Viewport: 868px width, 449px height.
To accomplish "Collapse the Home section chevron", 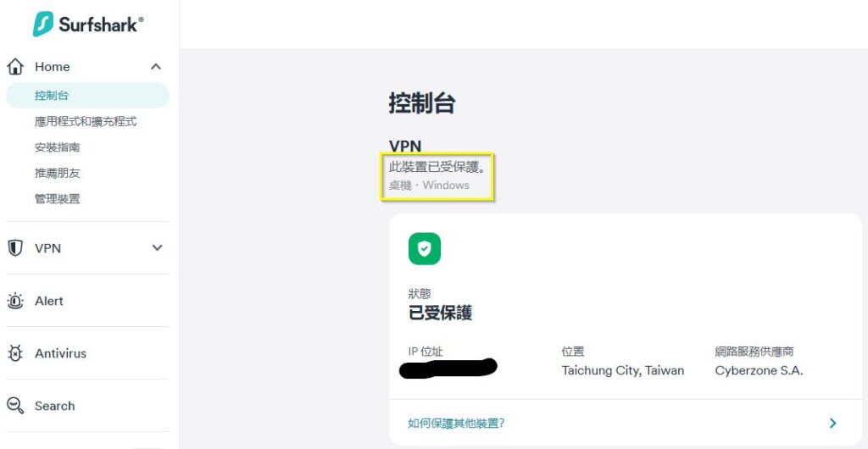I will point(157,67).
